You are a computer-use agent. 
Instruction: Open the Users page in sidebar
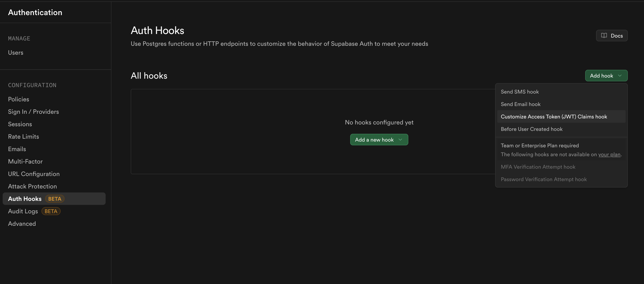click(x=16, y=52)
